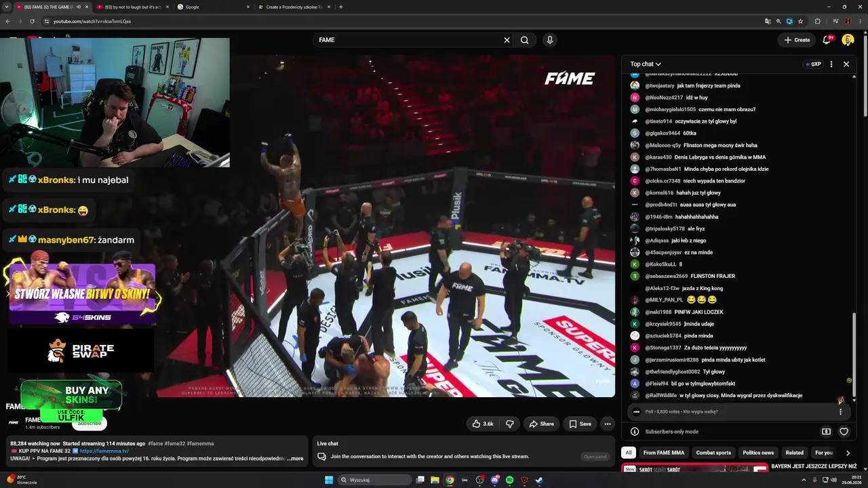Go back in browser history
Image resolution: width=868 pixels, height=488 pixels.
click(x=7, y=21)
